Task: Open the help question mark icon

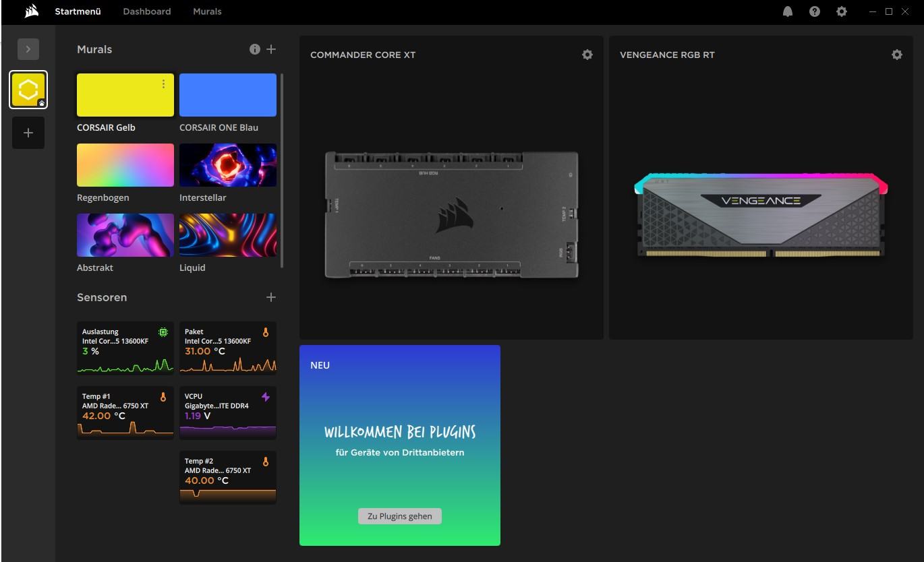Action: coord(815,11)
